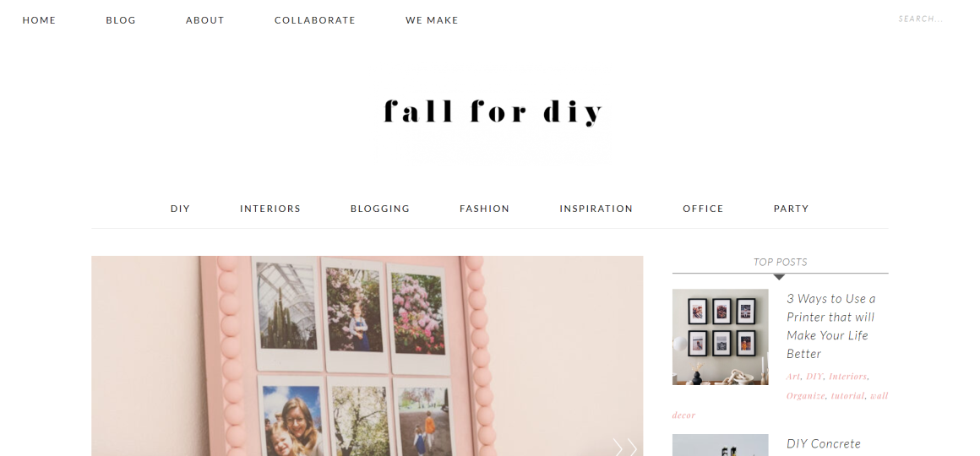The width and height of the screenshot is (980, 456).
Task: Open the framed prints gallery wall thumbnail
Action: point(720,337)
